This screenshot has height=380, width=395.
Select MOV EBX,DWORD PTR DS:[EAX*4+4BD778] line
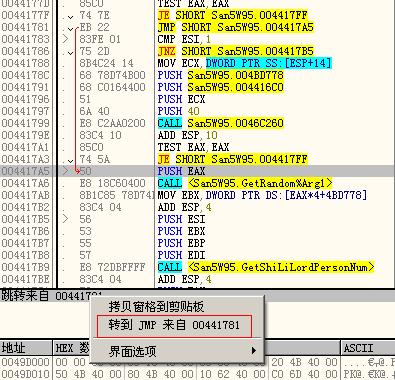pyautogui.click(x=262, y=195)
